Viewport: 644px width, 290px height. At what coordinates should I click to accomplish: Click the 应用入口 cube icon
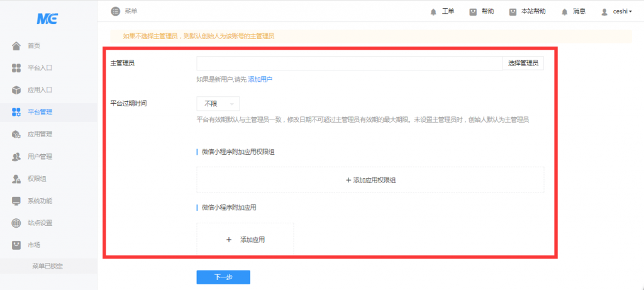pyautogui.click(x=17, y=90)
